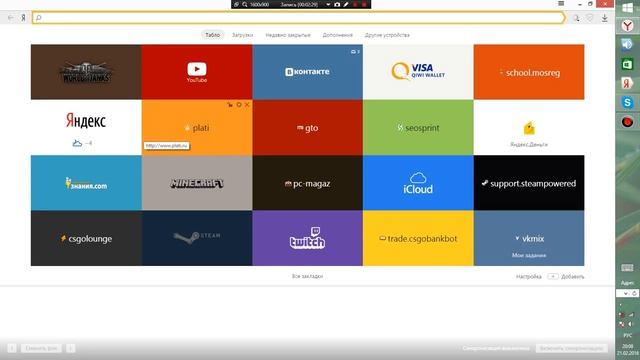The width and height of the screenshot is (640, 360).
Task: Open the gto tile
Action: click(307, 127)
